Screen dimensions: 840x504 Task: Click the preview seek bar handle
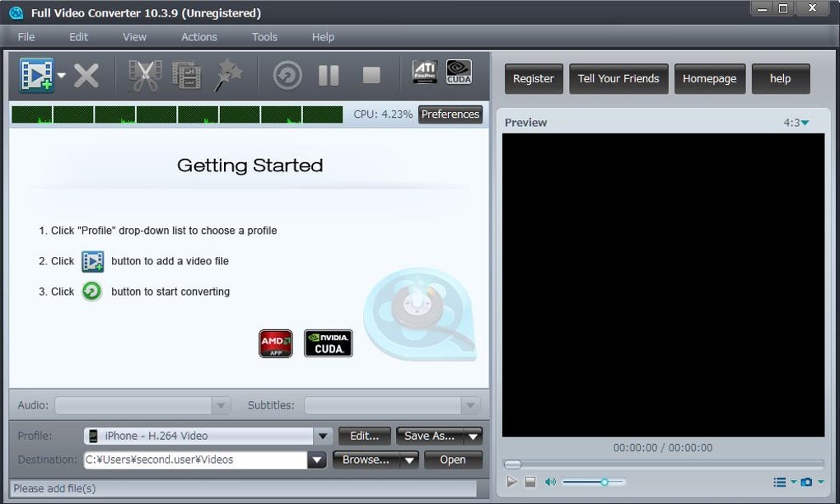pyautogui.click(x=513, y=464)
